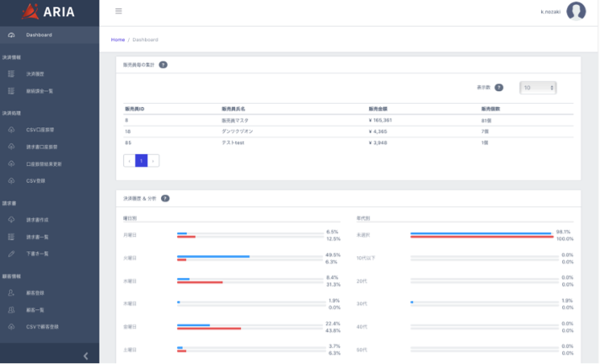This screenshot has width=600, height=364.
Task: Click the pencil icon for 下書き一覧
Action: point(11,253)
